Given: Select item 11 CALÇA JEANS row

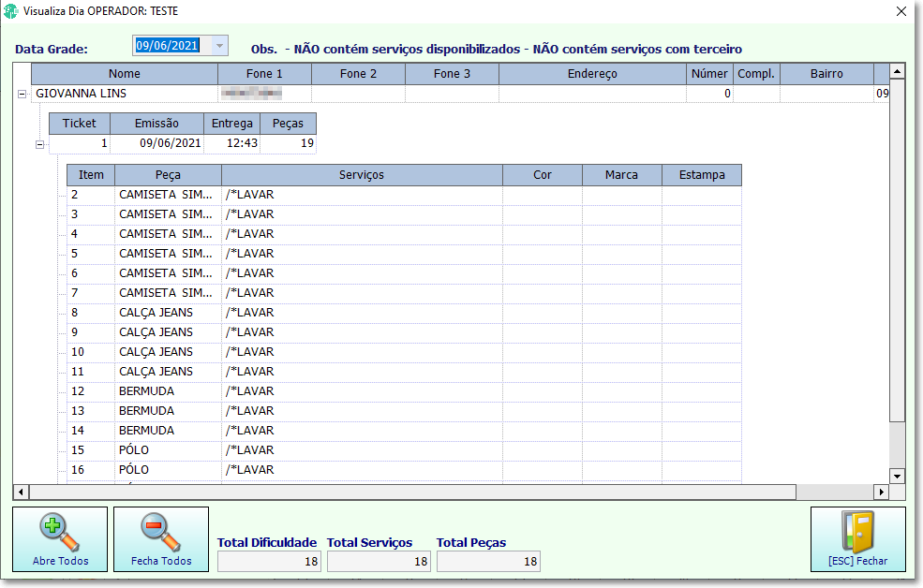Looking at the screenshot, I should [x=404, y=372].
